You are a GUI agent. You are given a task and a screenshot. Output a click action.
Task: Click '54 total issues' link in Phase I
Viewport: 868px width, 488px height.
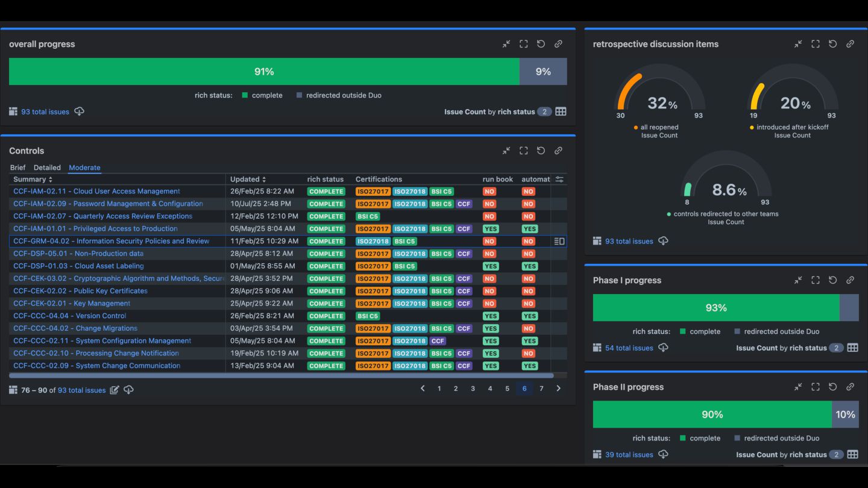pyautogui.click(x=629, y=348)
